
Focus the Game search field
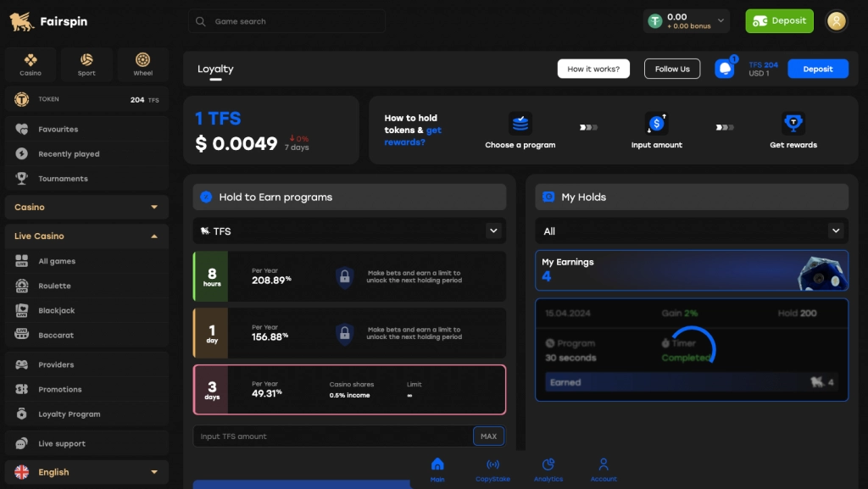coord(287,21)
